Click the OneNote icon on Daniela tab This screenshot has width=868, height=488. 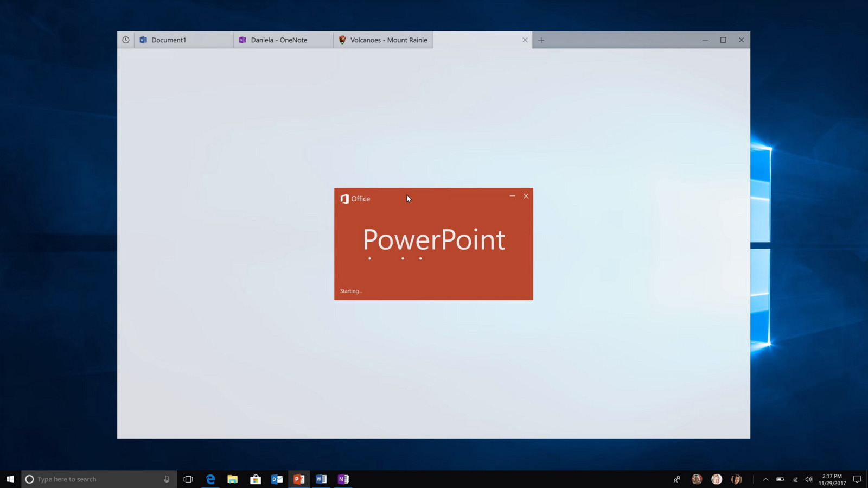pos(242,40)
